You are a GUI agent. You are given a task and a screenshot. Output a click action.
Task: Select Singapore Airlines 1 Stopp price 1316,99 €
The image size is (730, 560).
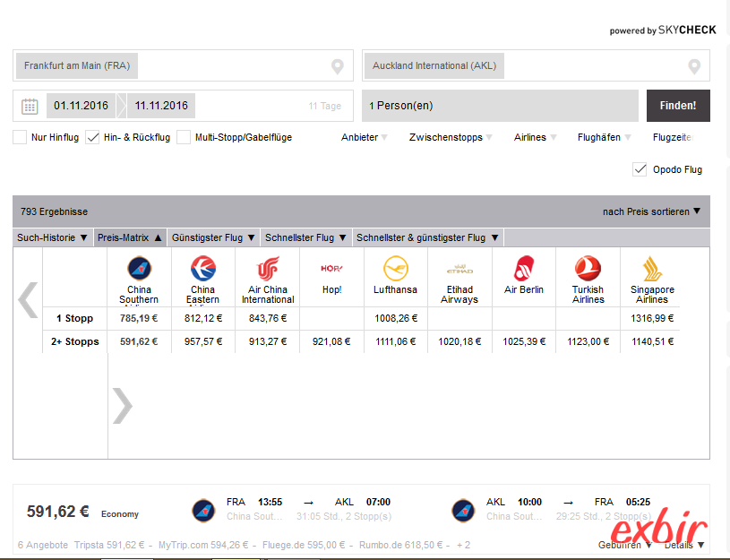point(652,318)
